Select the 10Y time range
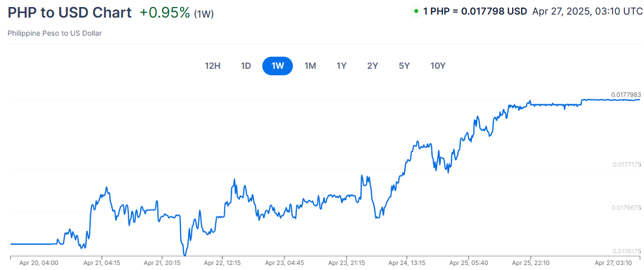Screen dimensions: 644x270 pyautogui.click(x=438, y=66)
